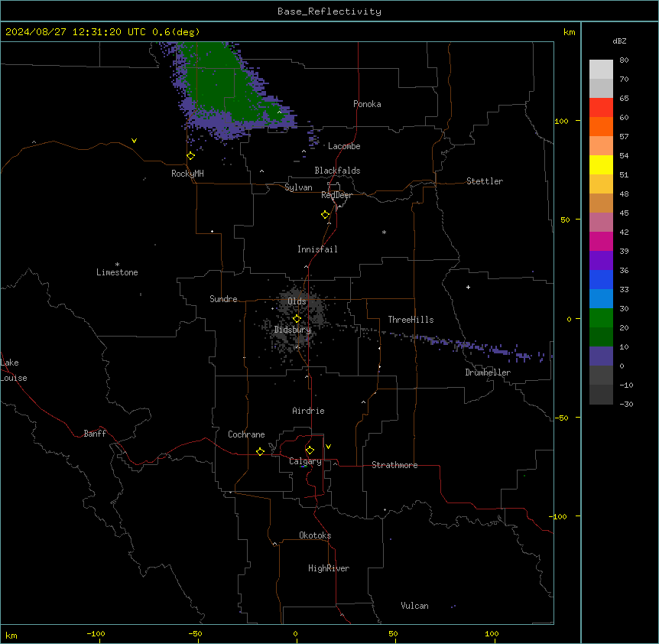
Task: Click the asterisk marker above Limestone label
Action: (x=117, y=265)
